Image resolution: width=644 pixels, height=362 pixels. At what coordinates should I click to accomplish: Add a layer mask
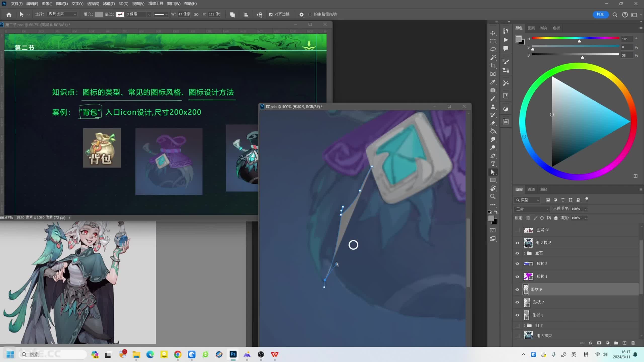[599, 343]
